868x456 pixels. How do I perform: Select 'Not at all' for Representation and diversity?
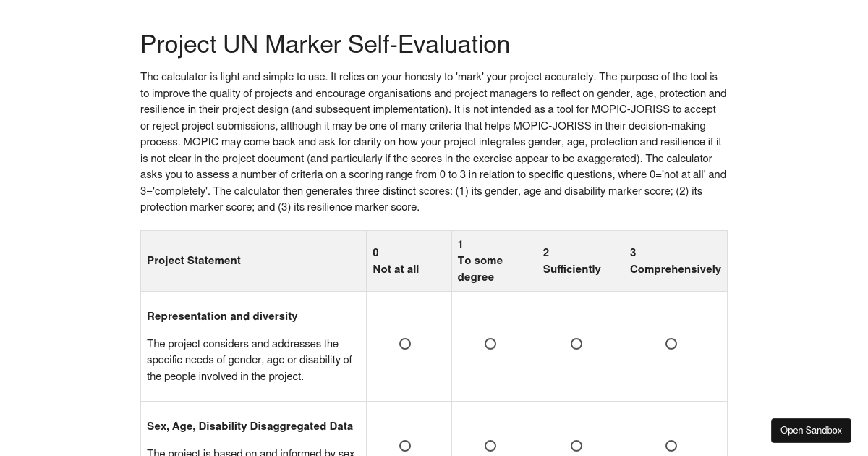[x=405, y=344]
